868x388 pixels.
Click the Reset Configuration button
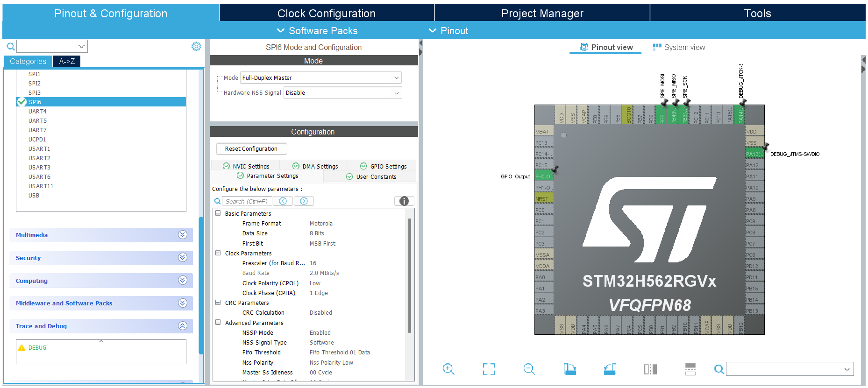(251, 149)
